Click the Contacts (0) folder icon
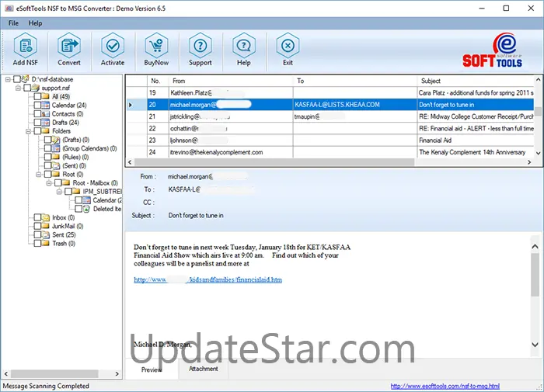Viewport: 544px width, 392px height. click(45, 113)
